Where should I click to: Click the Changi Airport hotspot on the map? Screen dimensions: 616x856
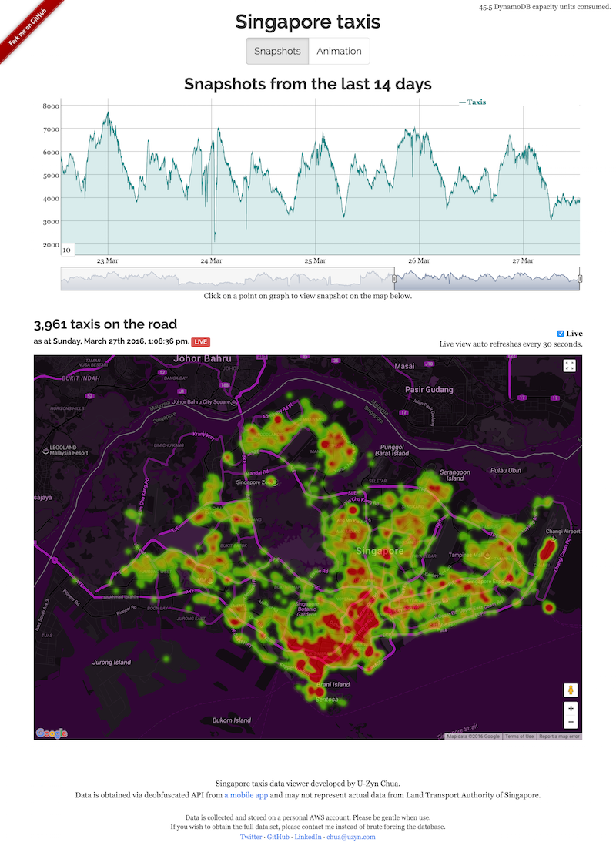pos(548,551)
